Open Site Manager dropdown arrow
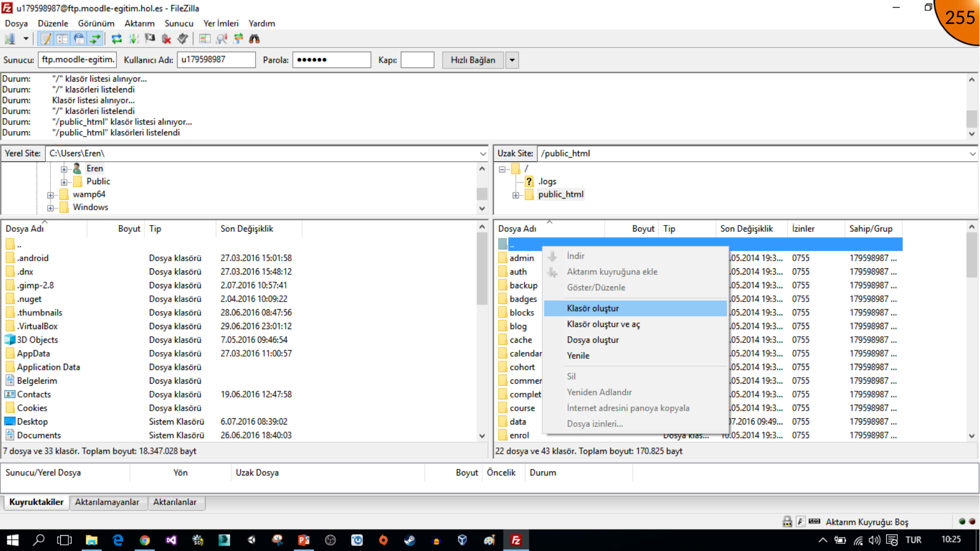The width and height of the screenshot is (980, 551). 26,39
